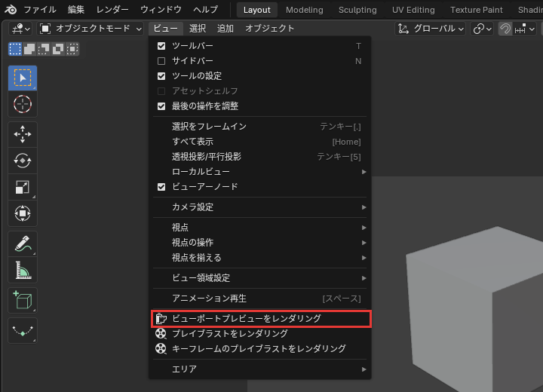Open the ファイル menu
Image resolution: width=543 pixels, height=392 pixels.
(x=39, y=10)
